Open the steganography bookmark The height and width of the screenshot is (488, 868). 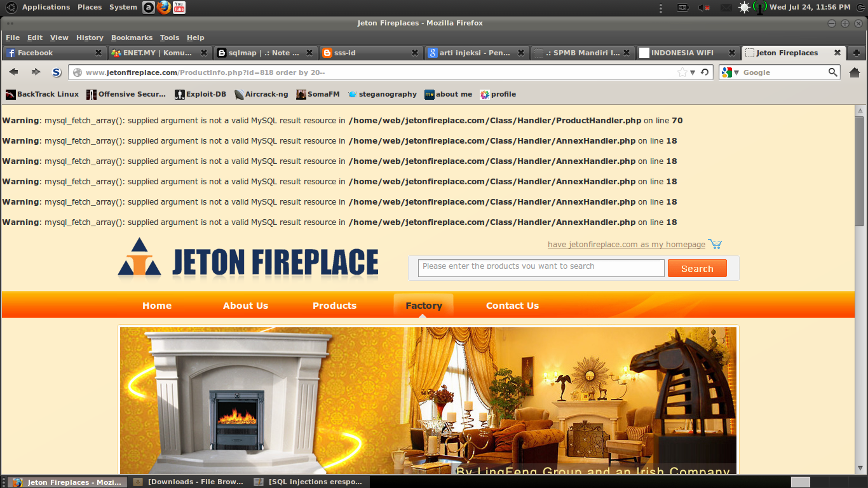point(382,94)
